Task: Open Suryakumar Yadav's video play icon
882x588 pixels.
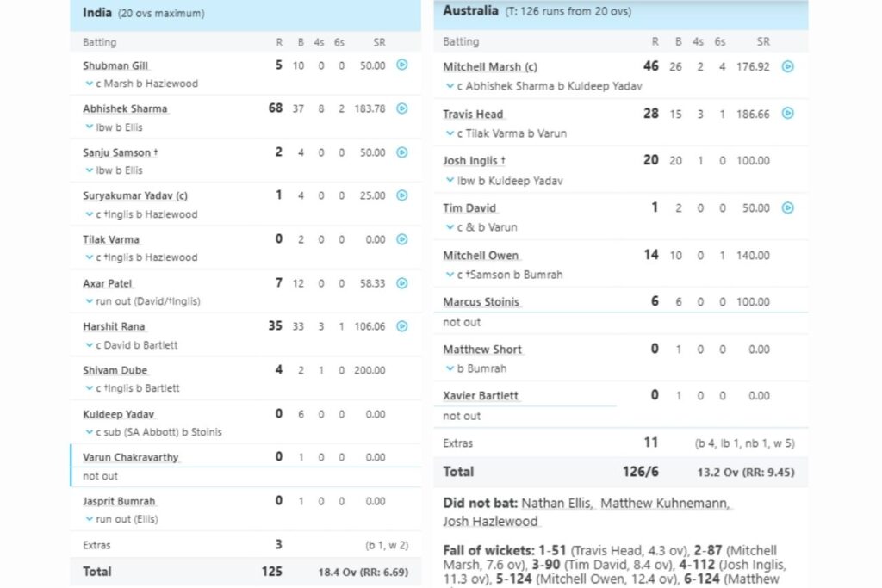Action: tap(401, 195)
